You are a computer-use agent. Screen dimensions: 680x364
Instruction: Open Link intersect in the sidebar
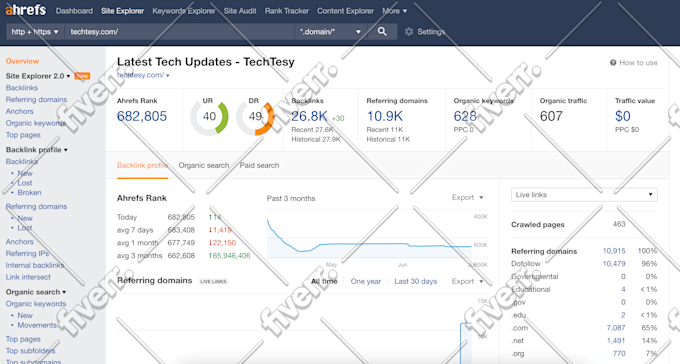click(x=28, y=277)
